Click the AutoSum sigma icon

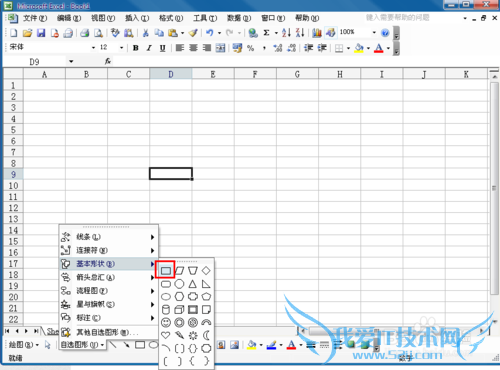coord(266,33)
